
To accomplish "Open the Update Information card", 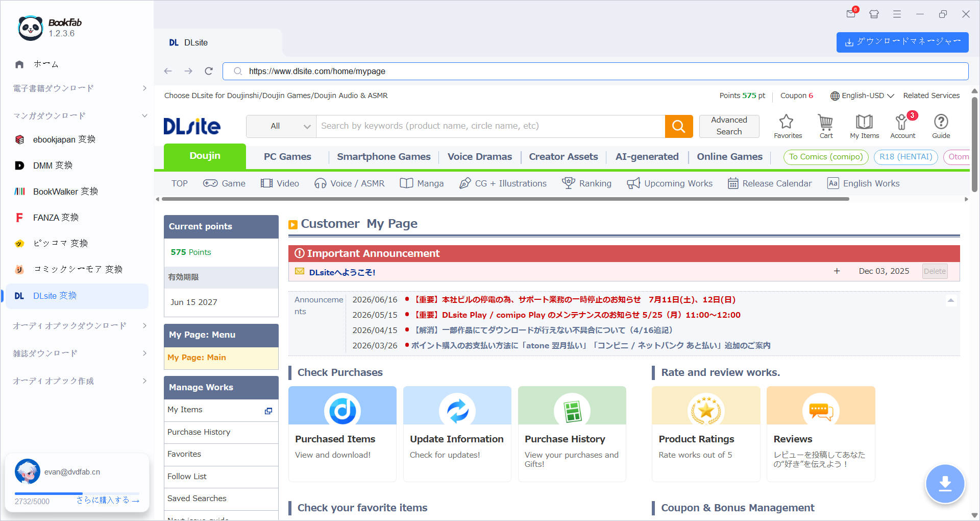I will (x=457, y=434).
